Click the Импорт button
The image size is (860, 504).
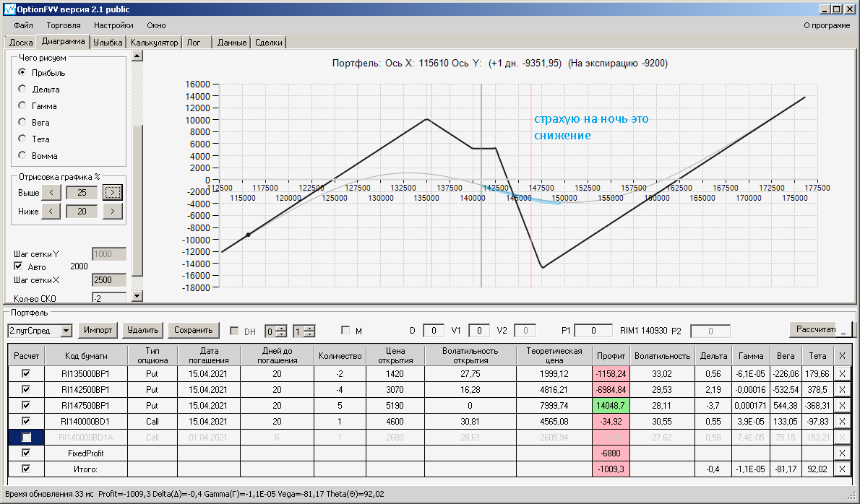pos(98,330)
